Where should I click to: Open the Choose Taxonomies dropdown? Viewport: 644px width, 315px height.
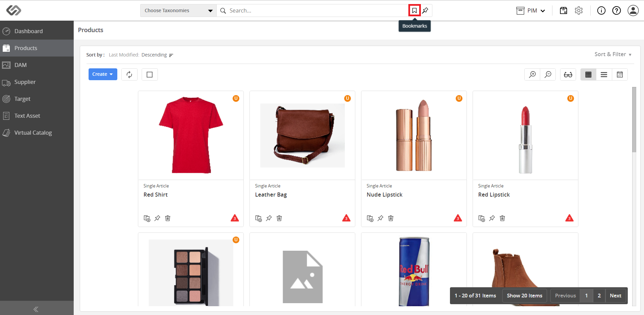[178, 10]
